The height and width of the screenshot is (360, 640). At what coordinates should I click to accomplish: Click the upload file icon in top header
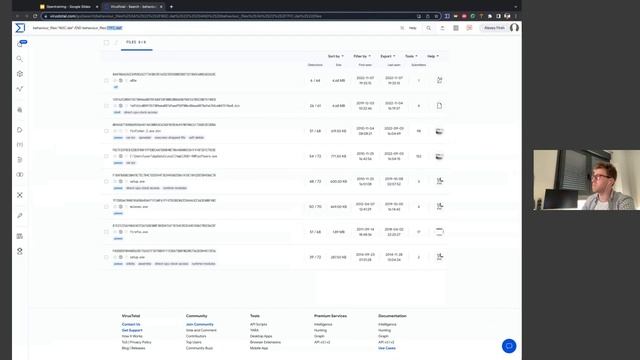(442, 28)
